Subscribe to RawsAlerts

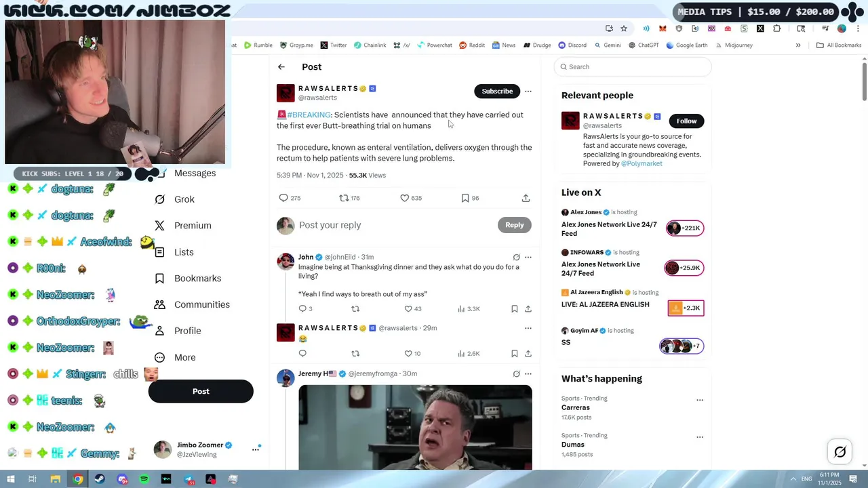point(497,91)
